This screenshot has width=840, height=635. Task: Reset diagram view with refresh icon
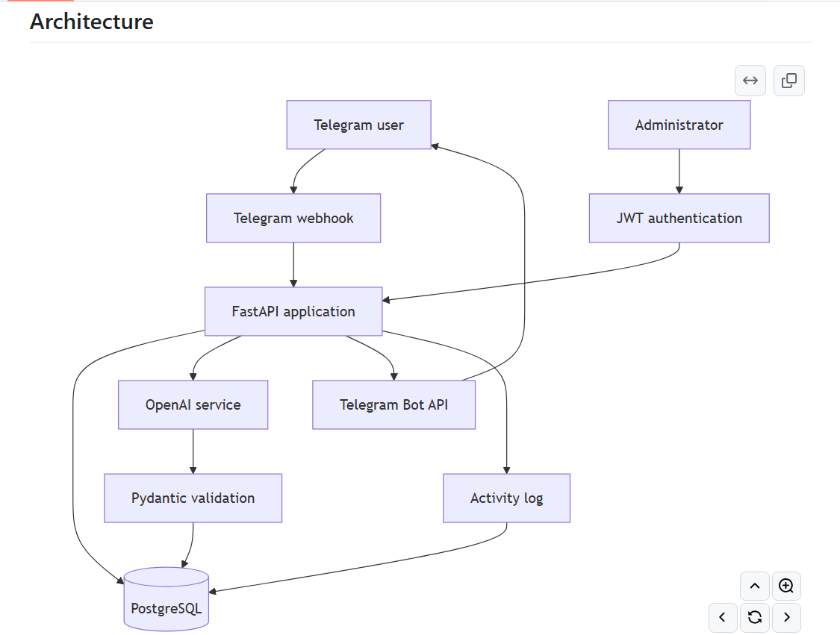coord(754,617)
